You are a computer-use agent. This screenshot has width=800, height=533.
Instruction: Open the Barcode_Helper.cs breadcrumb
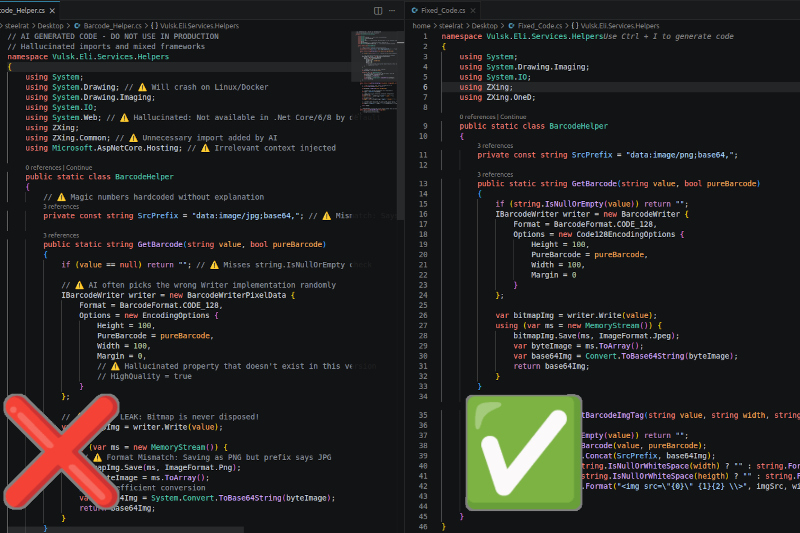click(112, 26)
